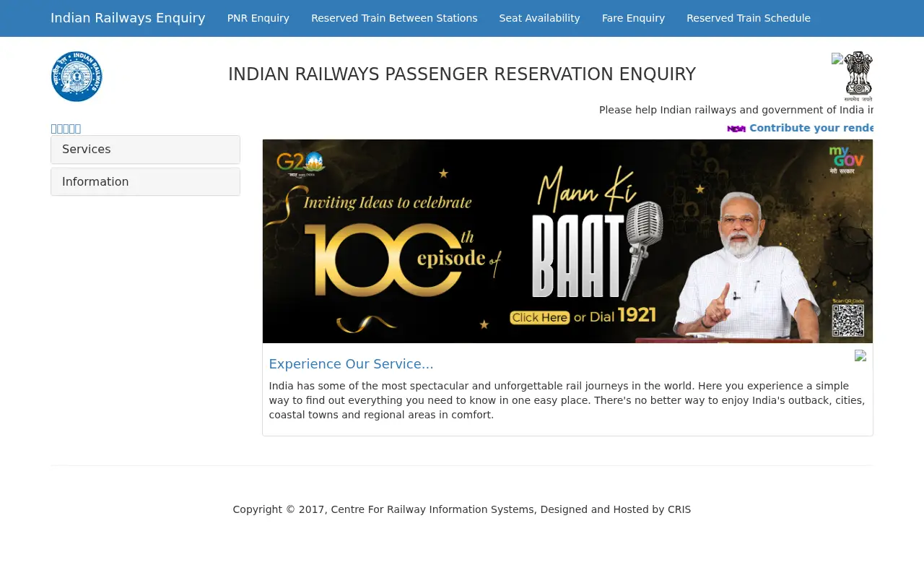The width and height of the screenshot is (924, 578).
Task: Click the Contribute your scrolling link
Action: point(811,128)
